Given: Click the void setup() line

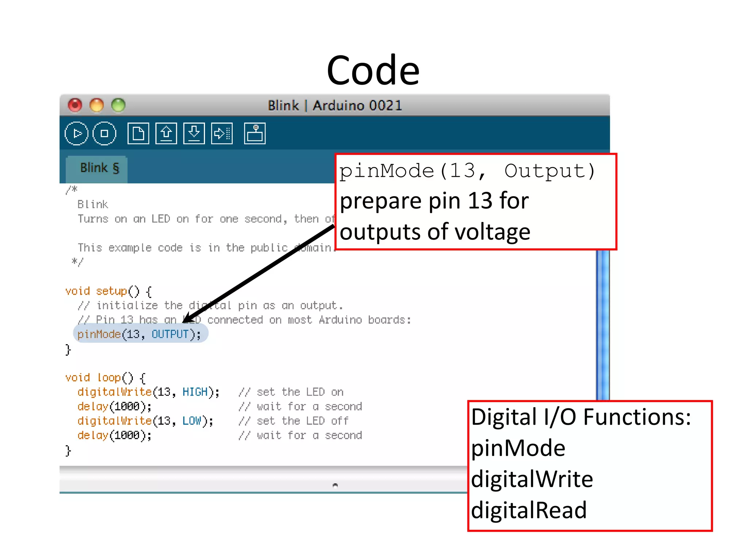Looking at the screenshot, I should pyautogui.click(x=108, y=291).
